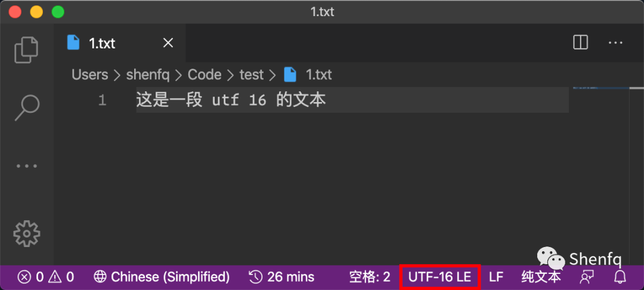Change the UTF-16 LE file encoding
Image resolution: width=644 pixels, height=290 pixels.
[x=440, y=277]
